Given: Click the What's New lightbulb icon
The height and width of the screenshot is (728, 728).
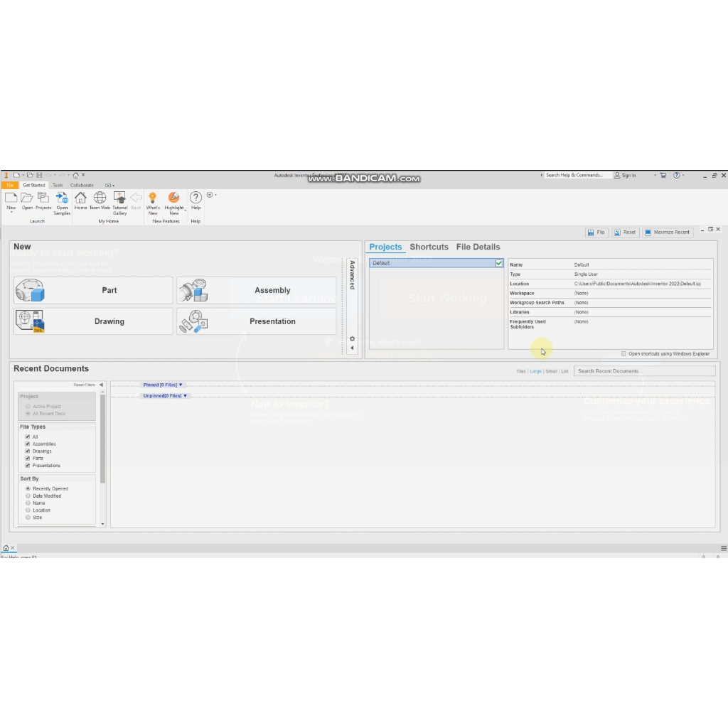Looking at the screenshot, I should click(152, 198).
